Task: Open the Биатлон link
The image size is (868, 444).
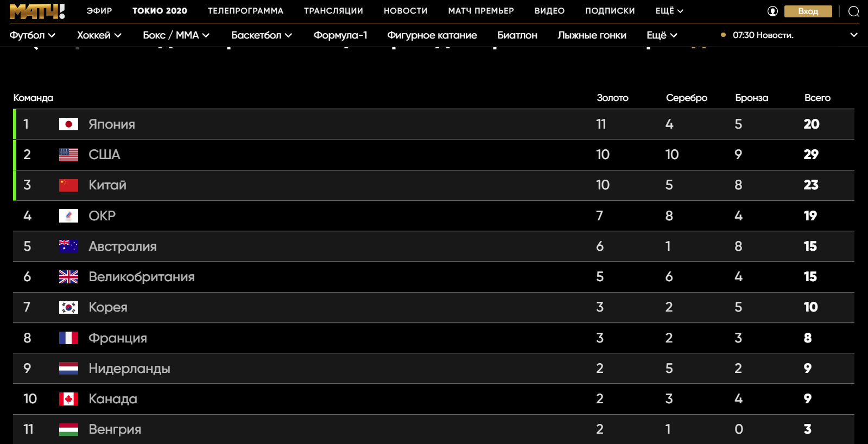Action: 517,35
